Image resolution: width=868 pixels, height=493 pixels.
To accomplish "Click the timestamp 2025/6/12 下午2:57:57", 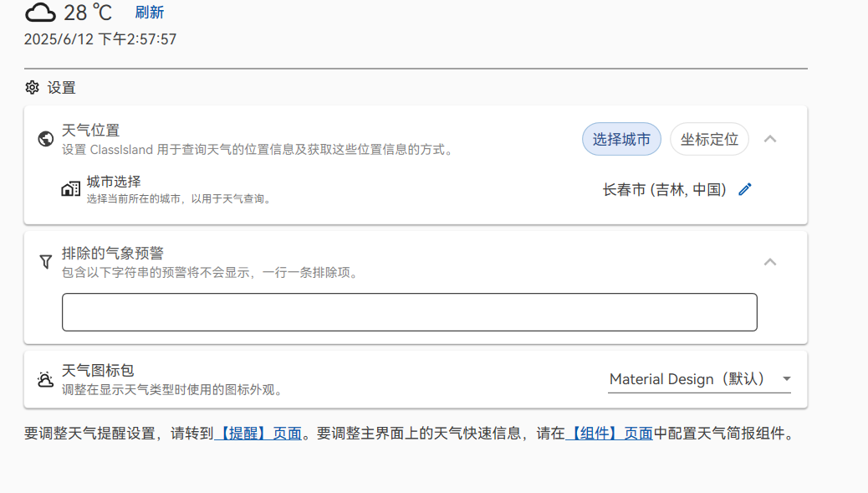I will coord(100,39).
